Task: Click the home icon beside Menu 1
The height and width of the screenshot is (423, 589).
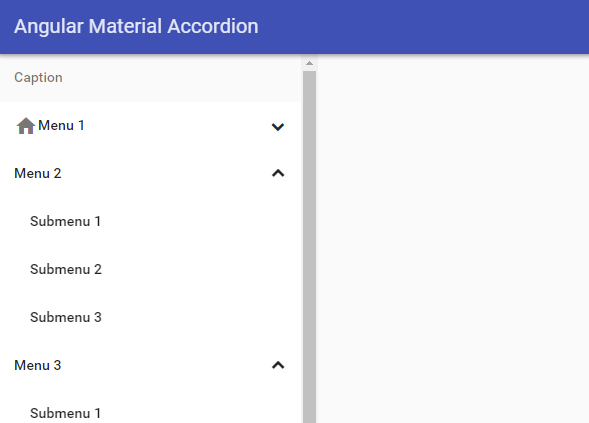Action: coord(26,126)
